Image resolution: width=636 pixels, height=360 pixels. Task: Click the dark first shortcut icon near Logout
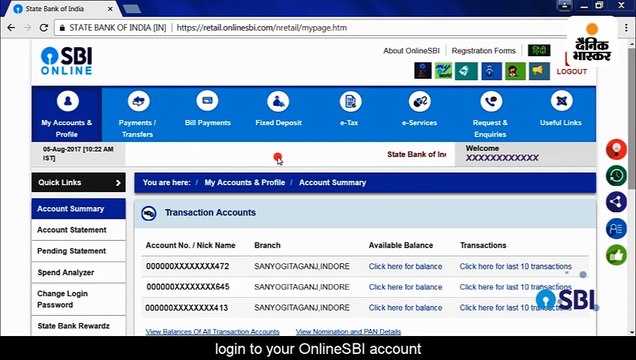(422, 71)
